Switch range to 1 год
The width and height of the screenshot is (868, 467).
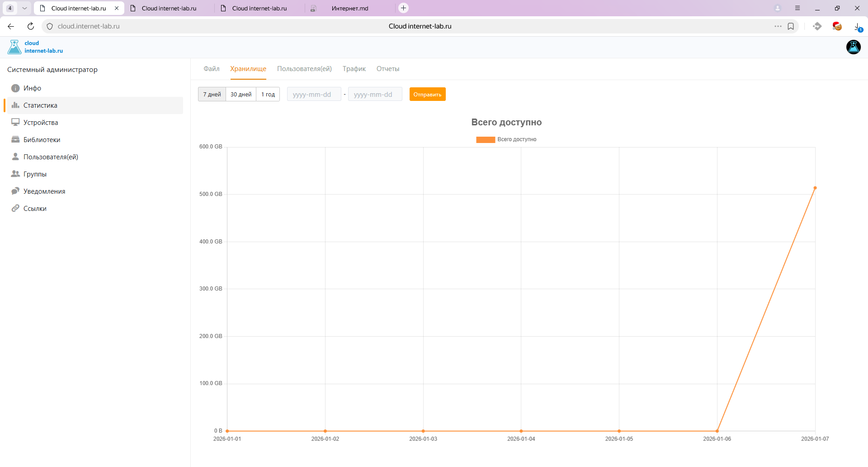[x=268, y=94]
